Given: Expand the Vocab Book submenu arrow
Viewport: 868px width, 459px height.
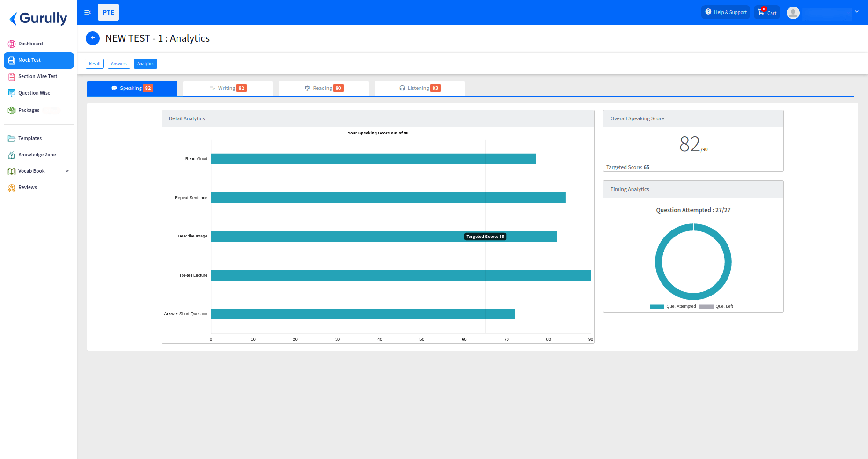Looking at the screenshot, I should click(67, 171).
